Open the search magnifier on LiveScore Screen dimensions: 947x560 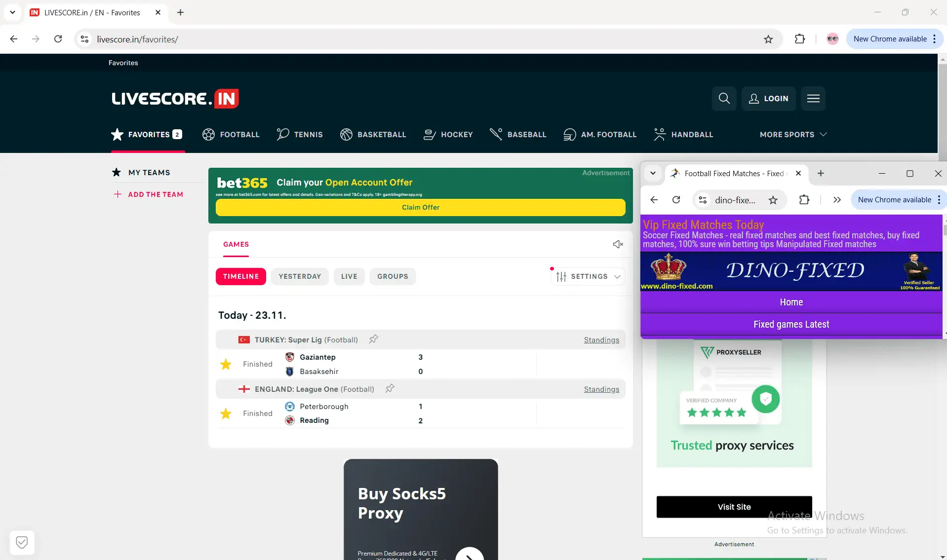724,99
